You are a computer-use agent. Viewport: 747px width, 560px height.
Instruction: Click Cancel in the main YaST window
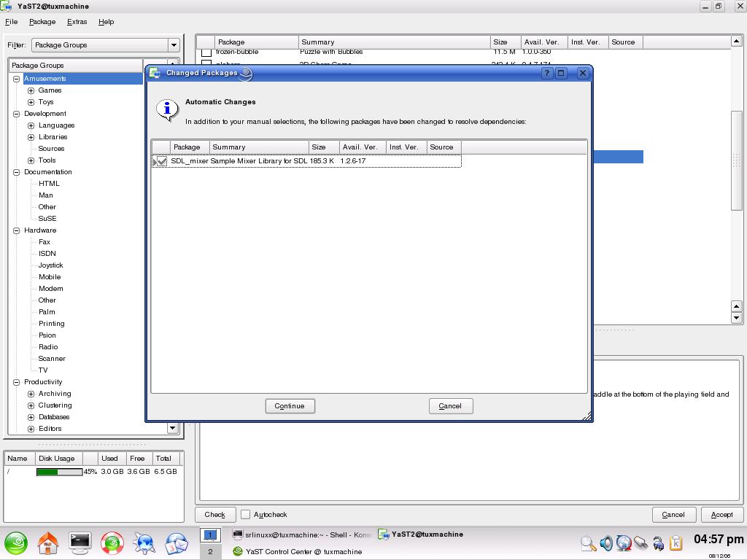click(673, 514)
